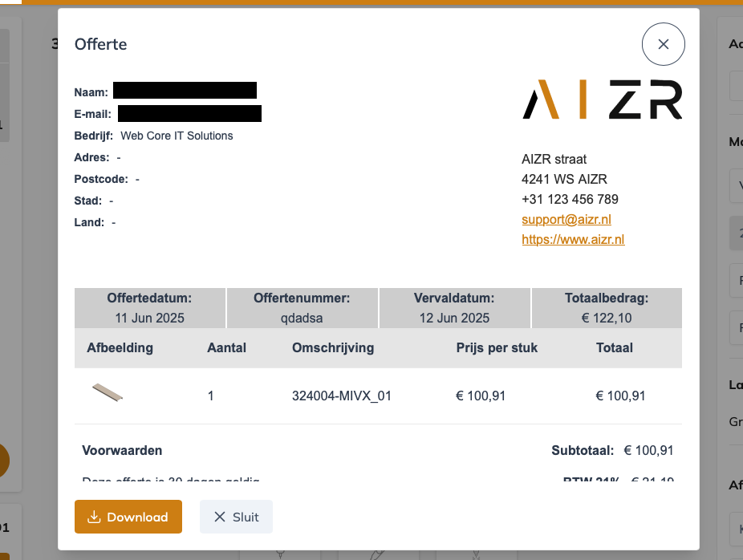743x560 pixels.
Task: Open the https://www.aizr.nl website link
Action: (573, 239)
